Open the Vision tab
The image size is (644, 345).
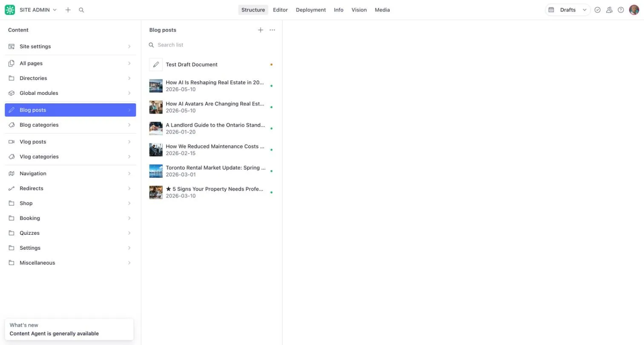click(359, 10)
